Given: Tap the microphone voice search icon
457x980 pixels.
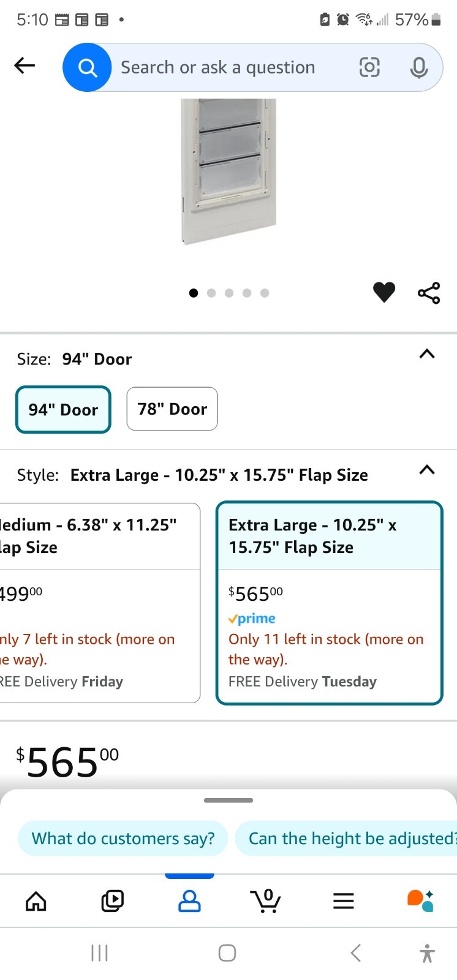Looking at the screenshot, I should tap(419, 67).
